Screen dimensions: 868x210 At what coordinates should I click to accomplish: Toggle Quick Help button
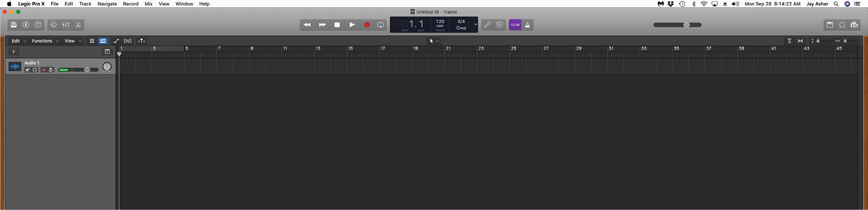point(38,25)
